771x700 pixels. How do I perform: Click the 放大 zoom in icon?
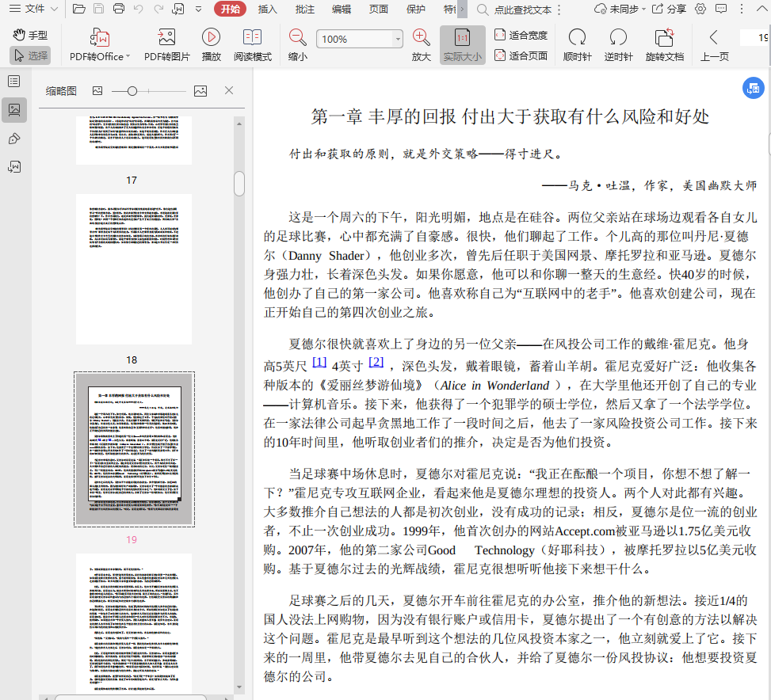(x=421, y=37)
